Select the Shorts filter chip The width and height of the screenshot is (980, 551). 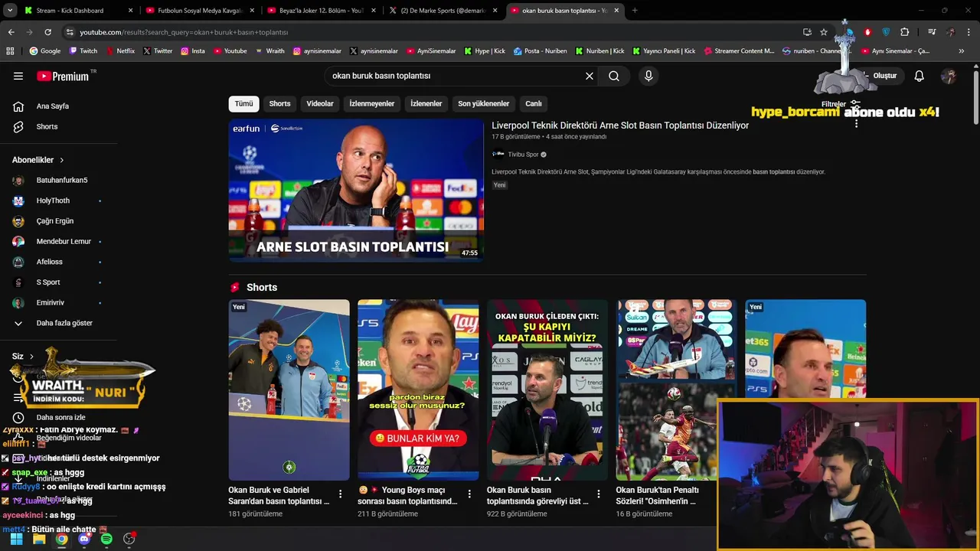click(x=279, y=103)
